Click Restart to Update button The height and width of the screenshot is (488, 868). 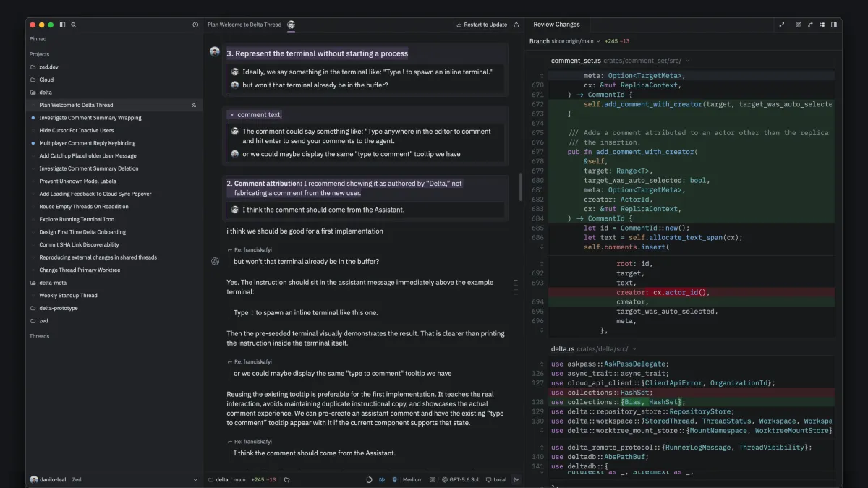pyautogui.click(x=482, y=25)
